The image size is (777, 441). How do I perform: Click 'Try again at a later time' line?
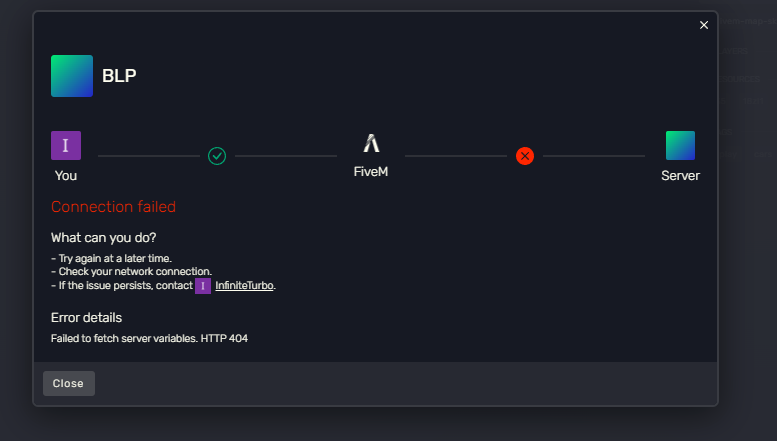(111, 259)
